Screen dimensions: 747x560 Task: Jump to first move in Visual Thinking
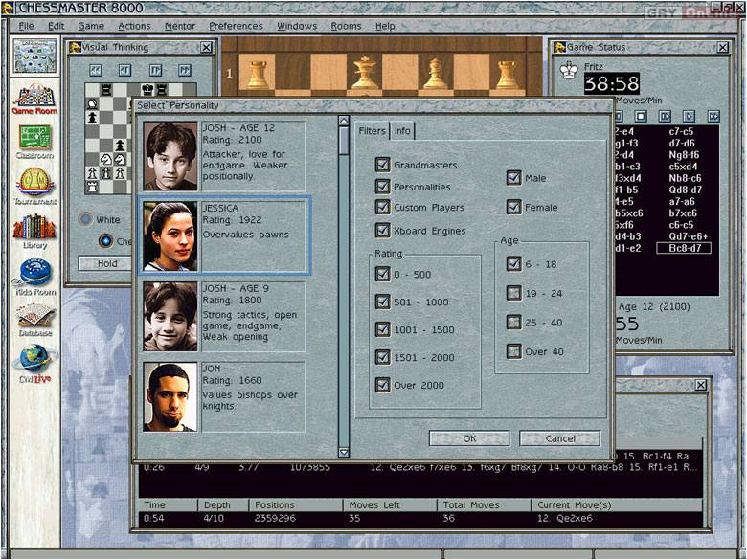(x=96, y=70)
